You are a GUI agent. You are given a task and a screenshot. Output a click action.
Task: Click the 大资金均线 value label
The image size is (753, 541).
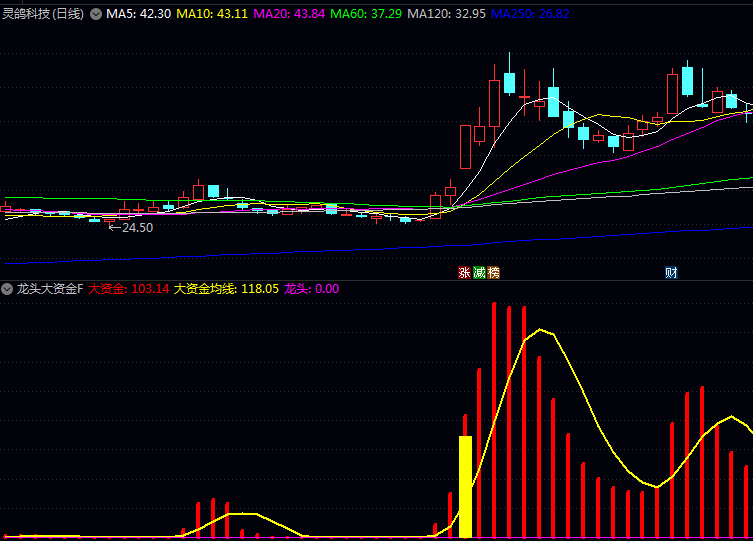[225, 289]
